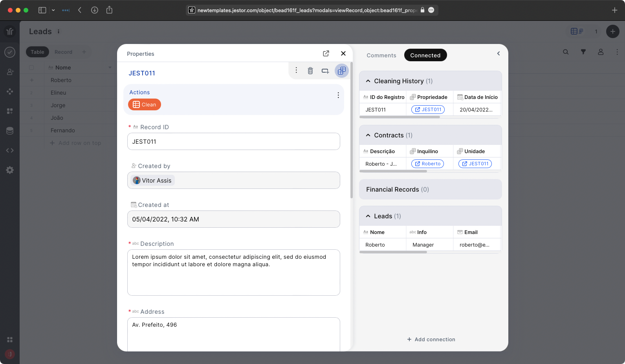Open the Roberto link in Contracts
Image resolution: width=625 pixels, height=364 pixels.
[x=427, y=164]
